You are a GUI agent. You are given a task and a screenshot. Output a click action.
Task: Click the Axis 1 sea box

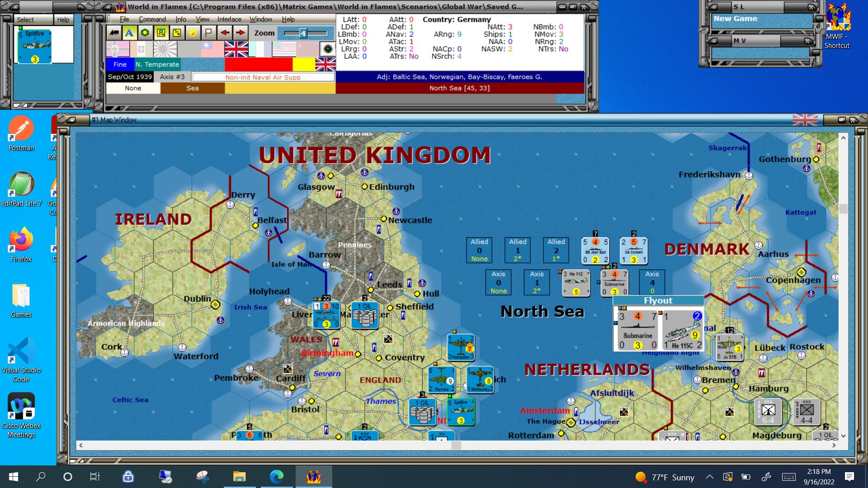tap(537, 282)
